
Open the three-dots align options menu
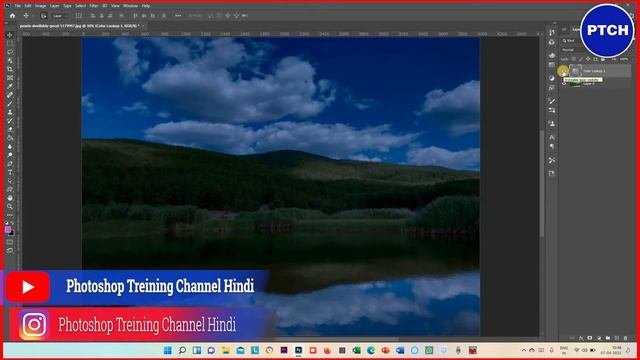pos(178,16)
